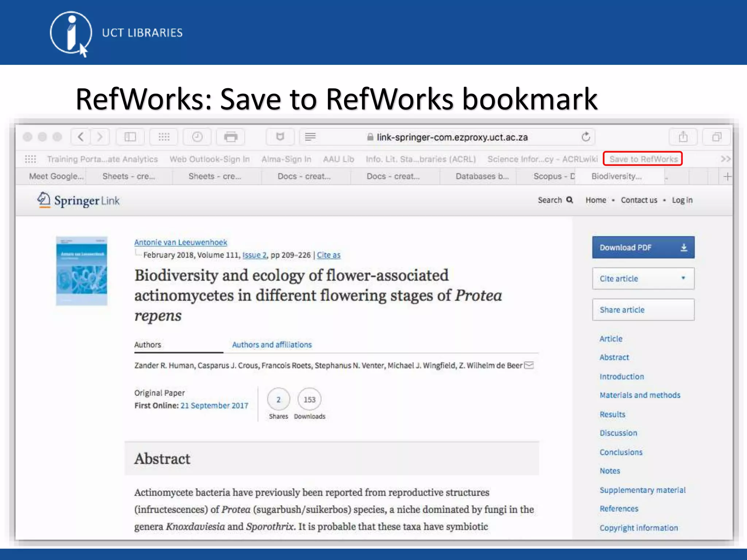Screen dimensions: 747x560
Task: Jump to Conclusions section
Action: (x=621, y=452)
